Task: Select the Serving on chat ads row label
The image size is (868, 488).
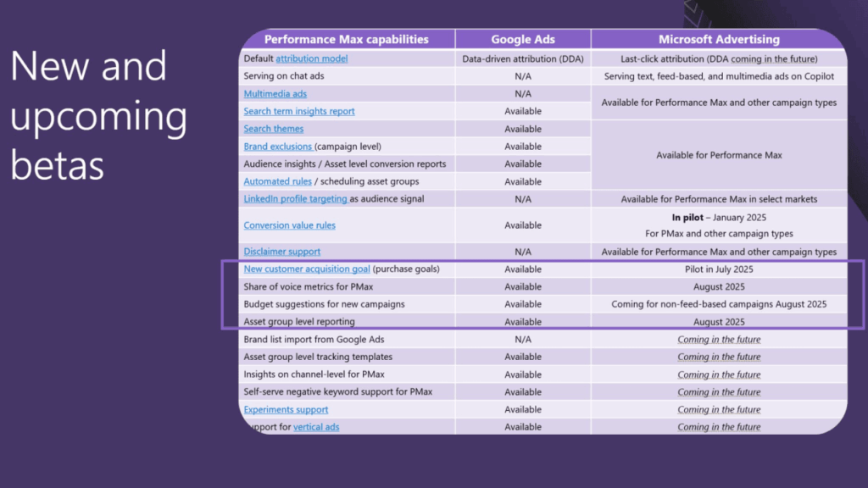Action: coord(284,75)
